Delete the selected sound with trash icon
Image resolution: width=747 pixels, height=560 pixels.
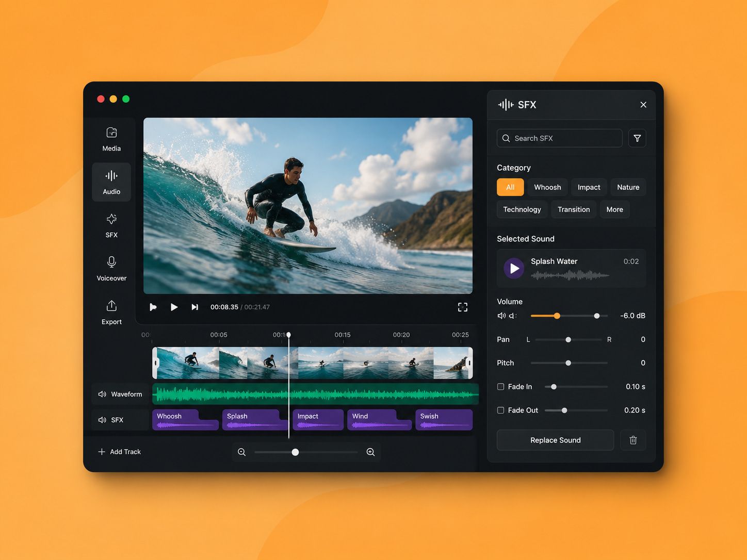(633, 440)
